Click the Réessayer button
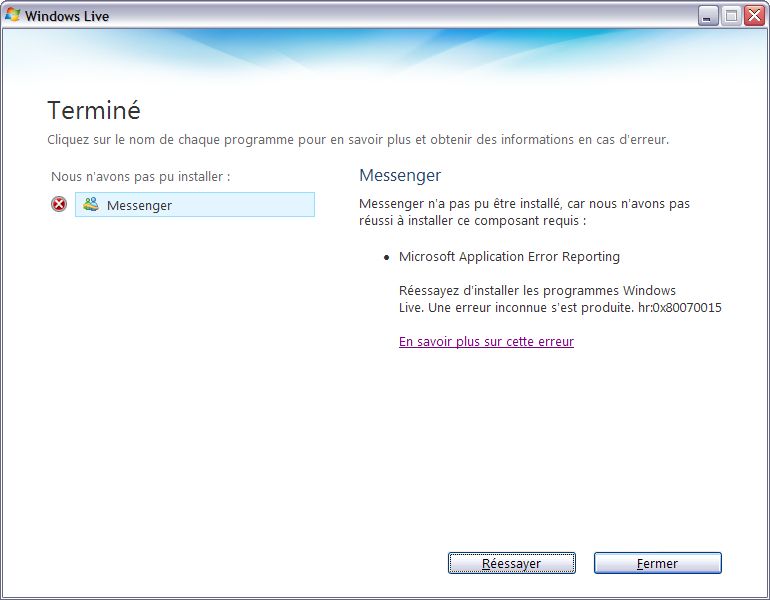This screenshot has height=600, width=770. 511,563
